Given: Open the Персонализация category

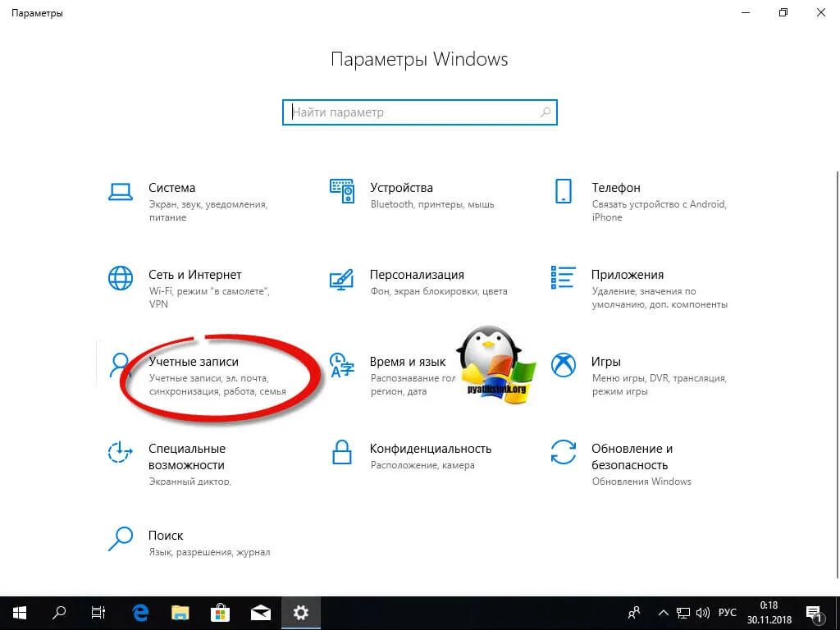Looking at the screenshot, I should [417, 275].
